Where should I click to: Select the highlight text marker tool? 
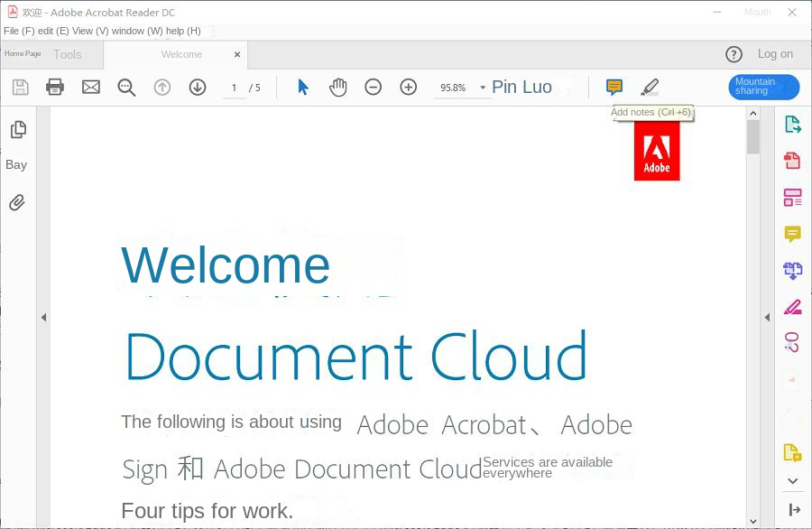click(650, 88)
